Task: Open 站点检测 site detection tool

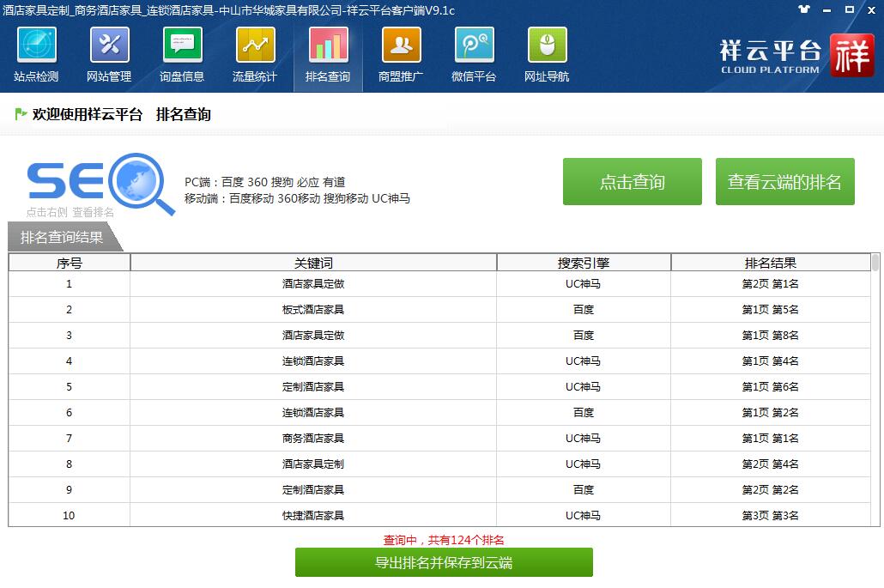Action: tap(36, 55)
